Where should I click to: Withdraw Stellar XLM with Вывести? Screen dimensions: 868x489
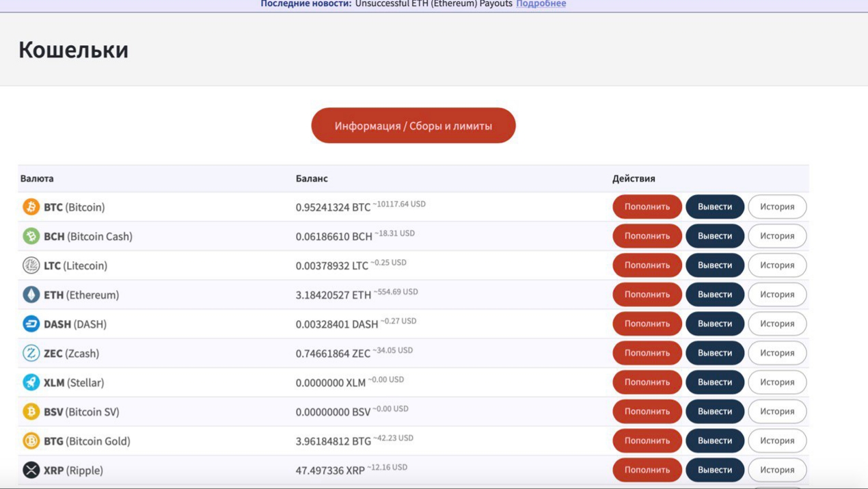pos(715,382)
